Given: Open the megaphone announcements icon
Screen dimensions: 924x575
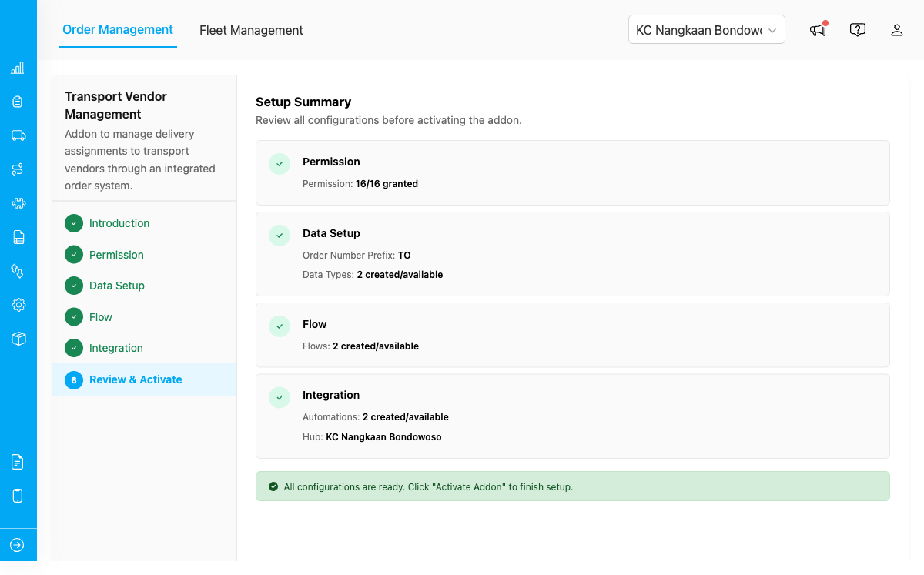Looking at the screenshot, I should (818, 30).
